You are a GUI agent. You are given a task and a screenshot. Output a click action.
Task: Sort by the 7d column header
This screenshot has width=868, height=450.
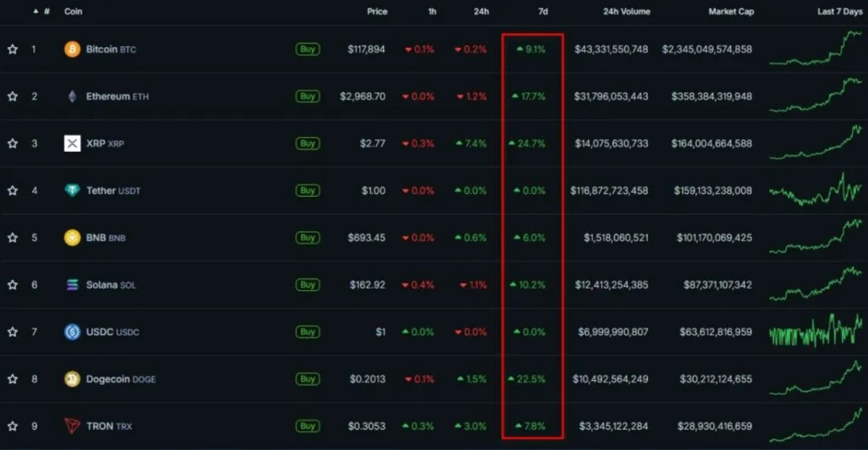tap(542, 12)
